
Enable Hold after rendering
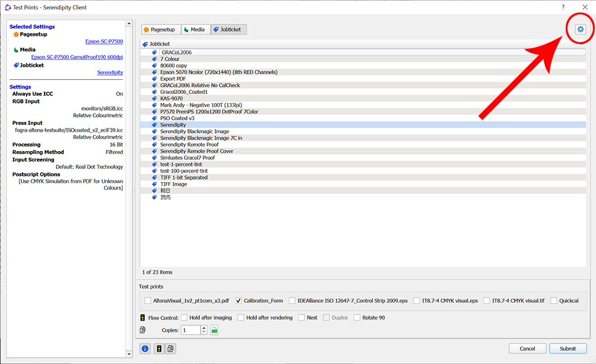tap(241, 318)
